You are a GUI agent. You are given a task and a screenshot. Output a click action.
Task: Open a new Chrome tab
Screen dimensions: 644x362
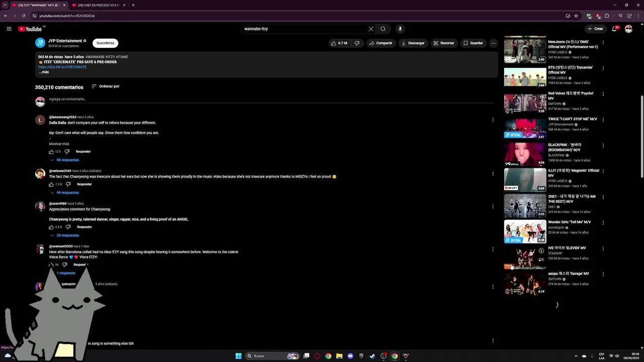133,5
